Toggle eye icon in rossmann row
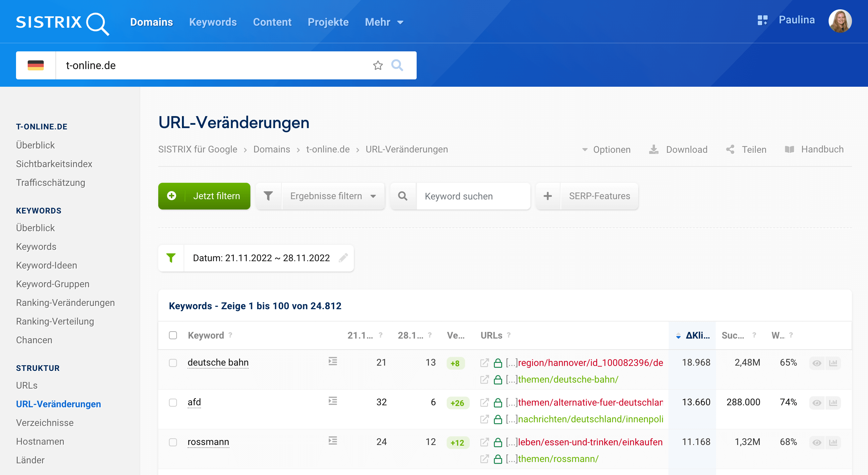This screenshot has height=475, width=868. point(817,443)
